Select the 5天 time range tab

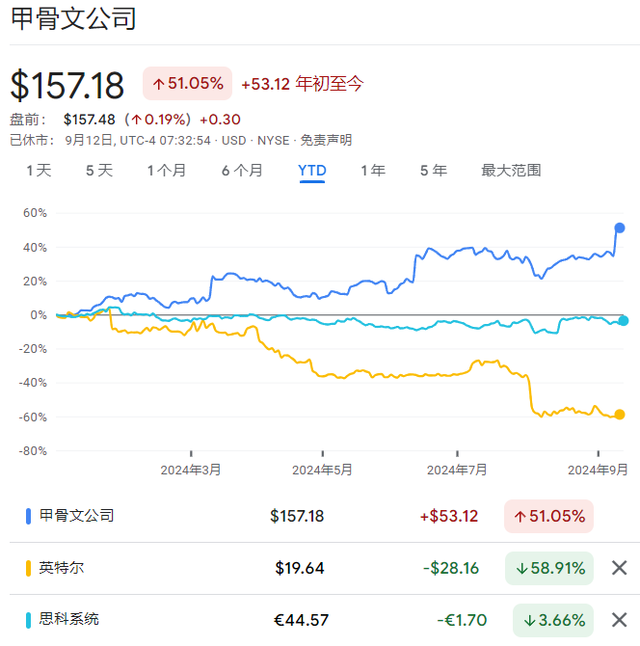pyautogui.click(x=99, y=170)
